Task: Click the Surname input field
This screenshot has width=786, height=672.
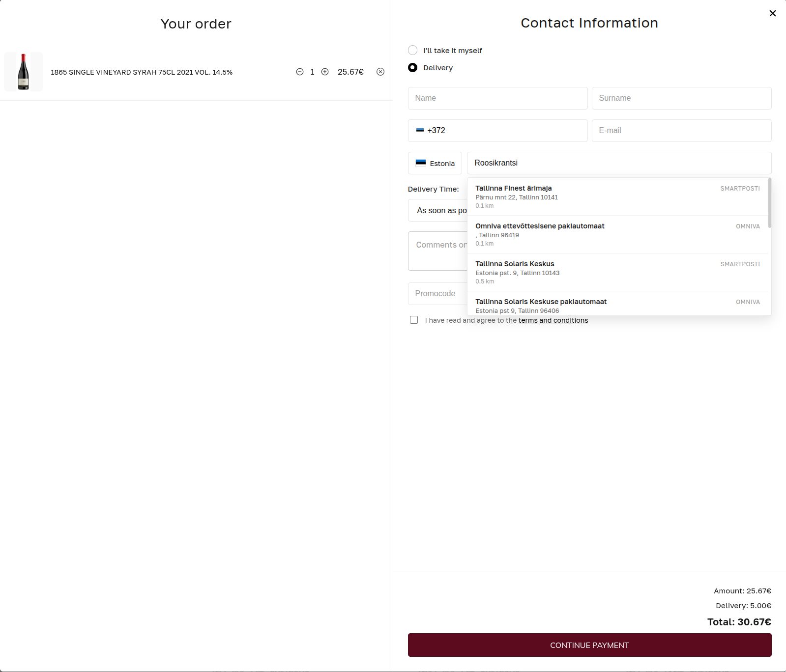Action: 682,98
